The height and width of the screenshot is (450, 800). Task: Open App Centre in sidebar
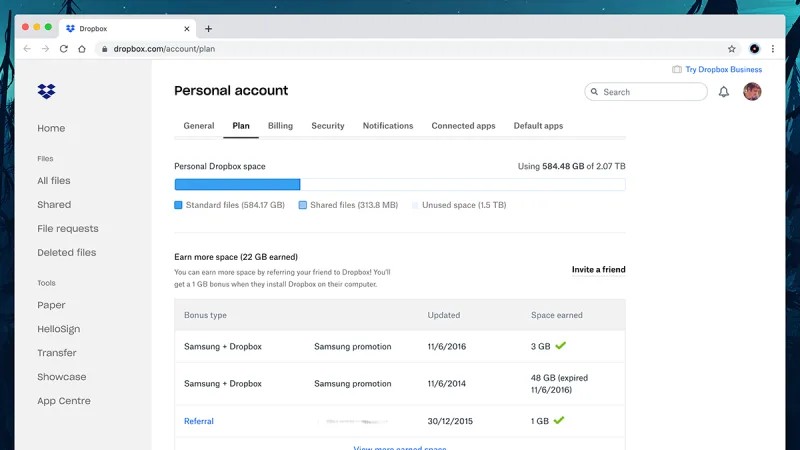[x=64, y=401]
